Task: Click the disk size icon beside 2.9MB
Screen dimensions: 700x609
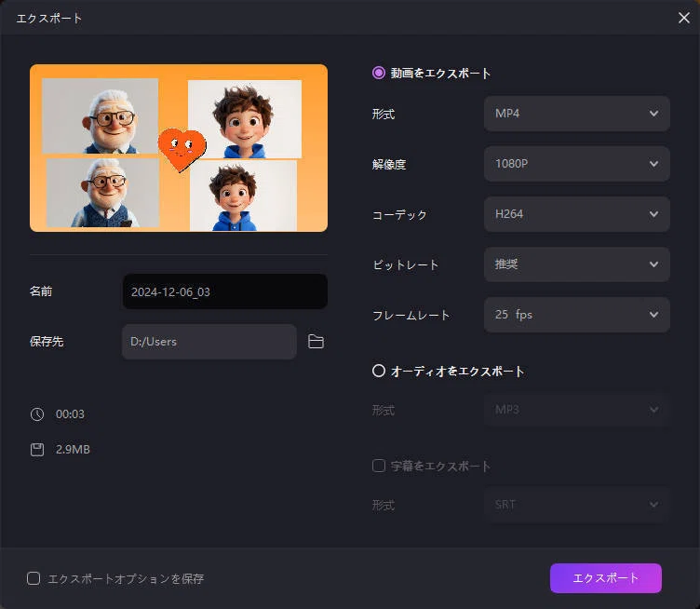Action: click(37, 450)
